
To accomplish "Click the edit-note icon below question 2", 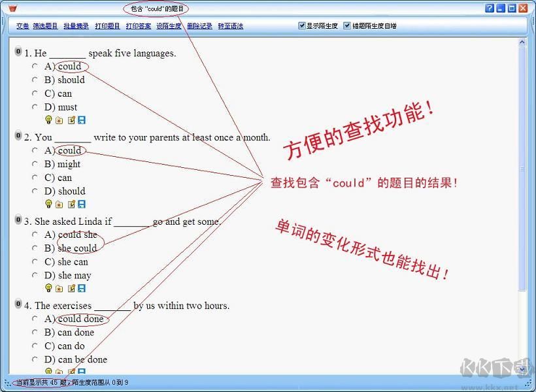I will (71, 204).
